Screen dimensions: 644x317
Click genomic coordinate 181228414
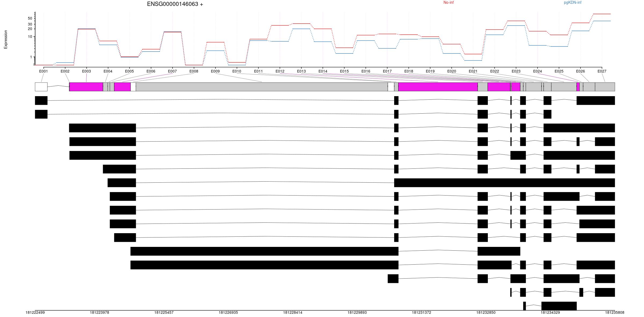[x=293, y=313]
